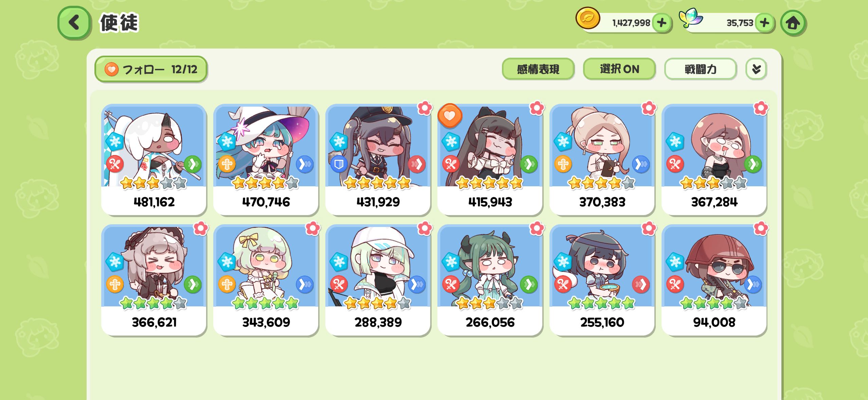Open the helmet soldier card with 94,008
The height and width of the screenshot is (400, 868).
[x=714, y=280]
